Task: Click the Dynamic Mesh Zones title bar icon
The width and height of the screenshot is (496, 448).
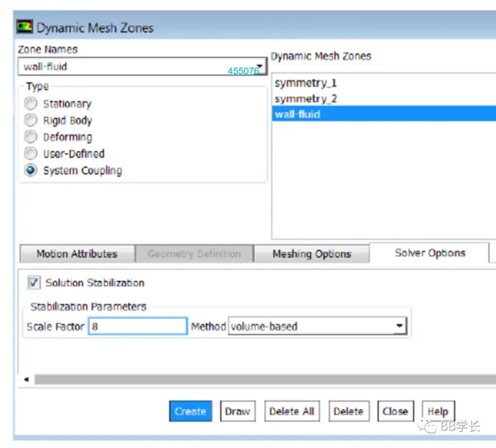Action: click(x=25, y=27)
